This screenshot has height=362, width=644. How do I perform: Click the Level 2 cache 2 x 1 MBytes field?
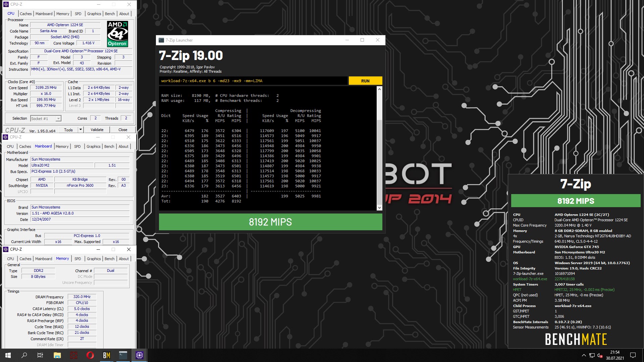pyautogui.click(x=99, y=100)
